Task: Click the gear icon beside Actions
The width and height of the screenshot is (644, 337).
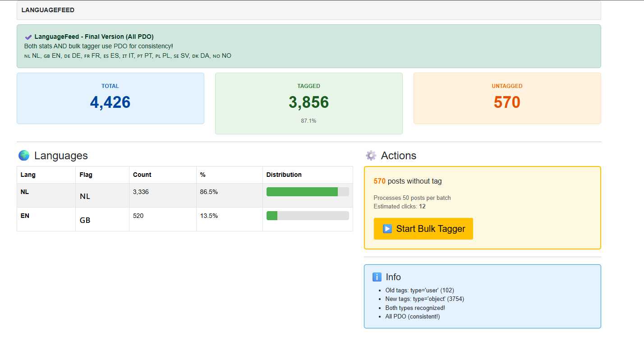Action: [371, 156]
